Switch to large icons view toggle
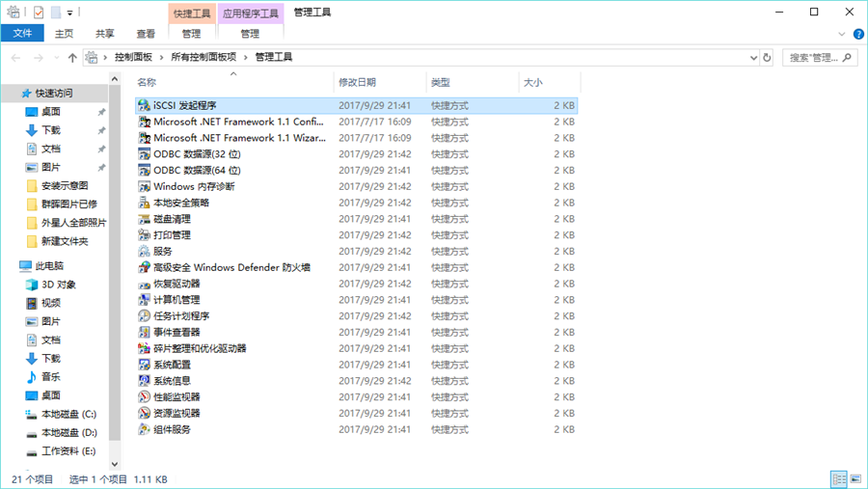The width and height of the screenshot is (868, 489). [x=855, y=479]
